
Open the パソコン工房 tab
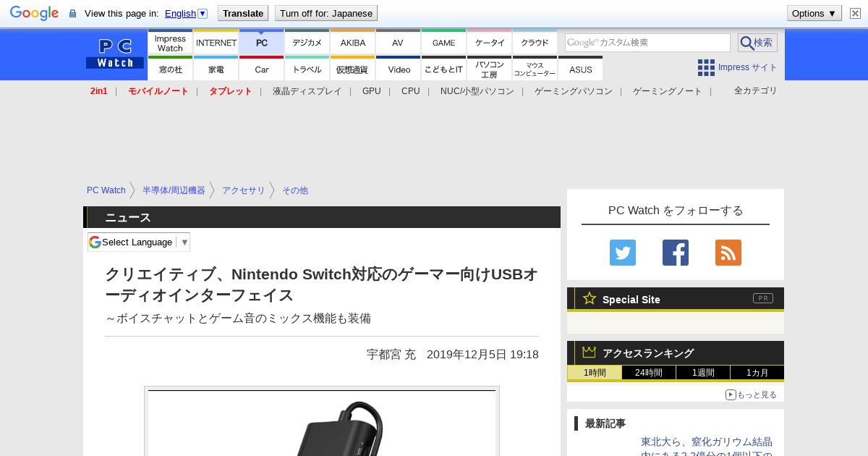coord(489,69)
